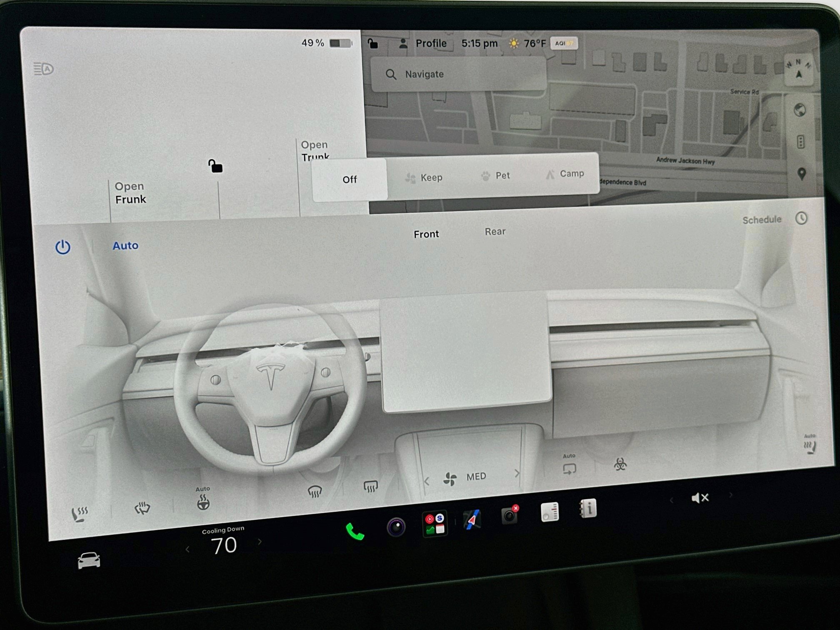Select Pet mode (Dog mode)
Screen dimensions: 840x630
[495, 176]
